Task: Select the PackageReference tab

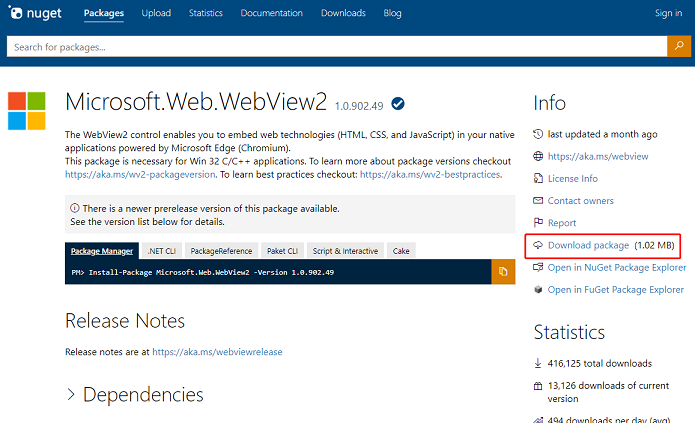Action: (x=222, y=251)
